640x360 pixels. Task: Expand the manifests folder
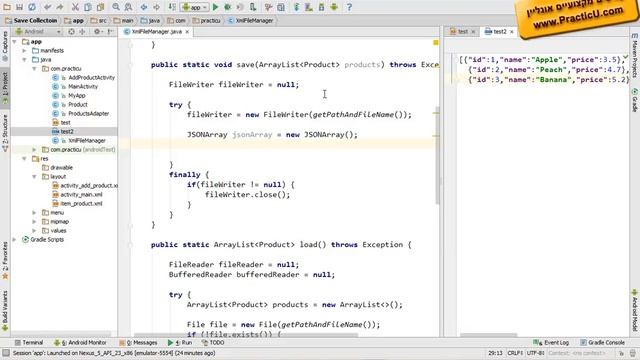tap(24, 51)
